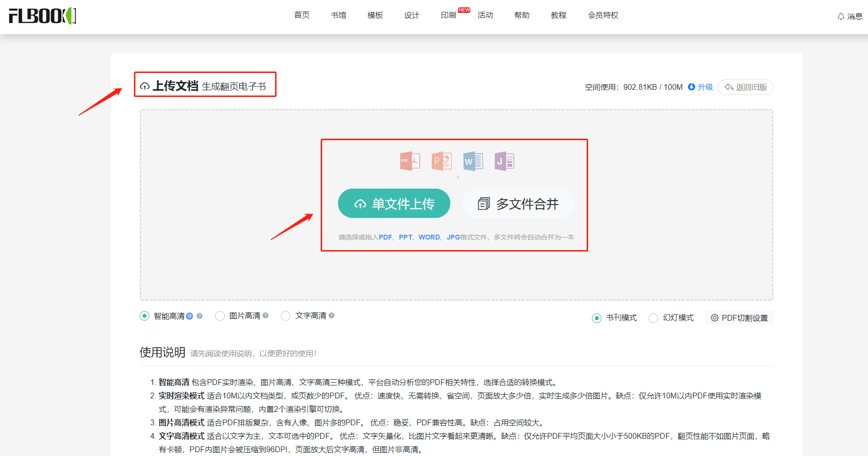Click the 升级 upgrade link
Screen dimensions: 868x456
pyautogui.click(x=705, y=87)
